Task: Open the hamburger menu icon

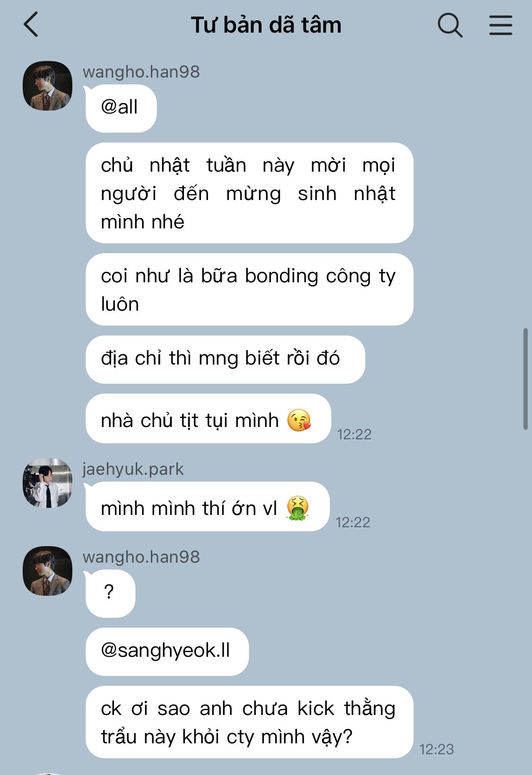Action: coord(500,25)
